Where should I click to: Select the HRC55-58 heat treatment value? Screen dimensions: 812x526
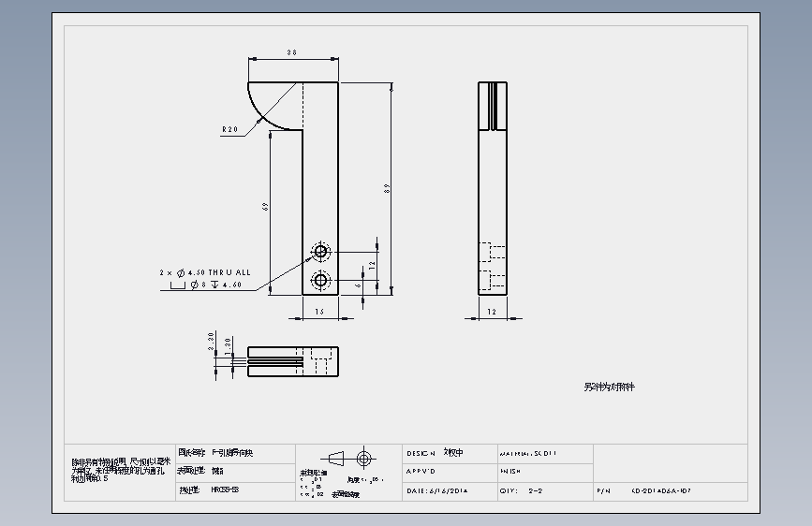pos(226,489)
